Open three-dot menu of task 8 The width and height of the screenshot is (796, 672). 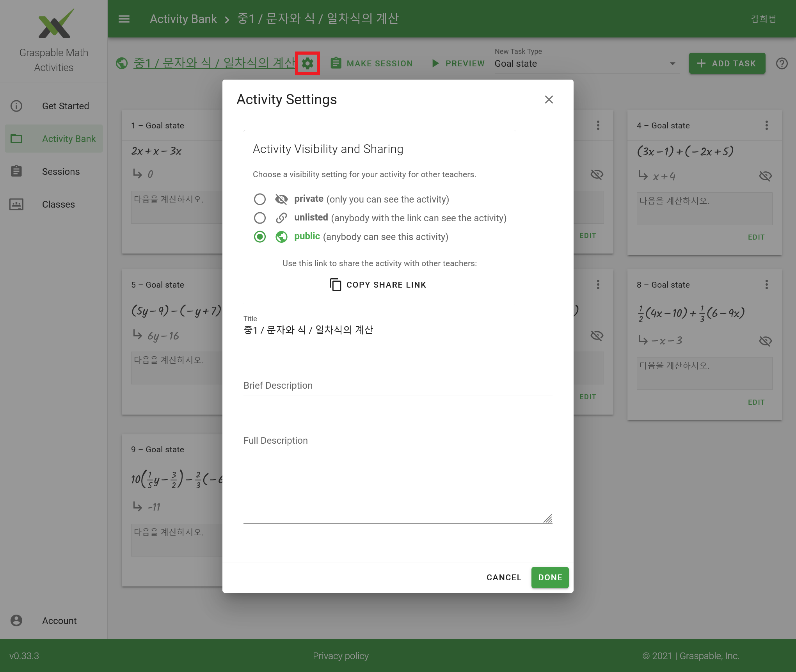pyautogui.click(x=766, y=284)
